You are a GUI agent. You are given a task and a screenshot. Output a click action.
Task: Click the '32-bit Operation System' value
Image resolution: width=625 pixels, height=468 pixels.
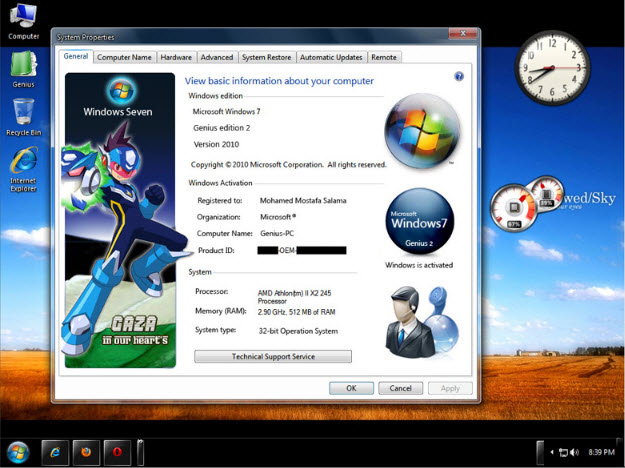pyautogui.click(x=298, y=331)
